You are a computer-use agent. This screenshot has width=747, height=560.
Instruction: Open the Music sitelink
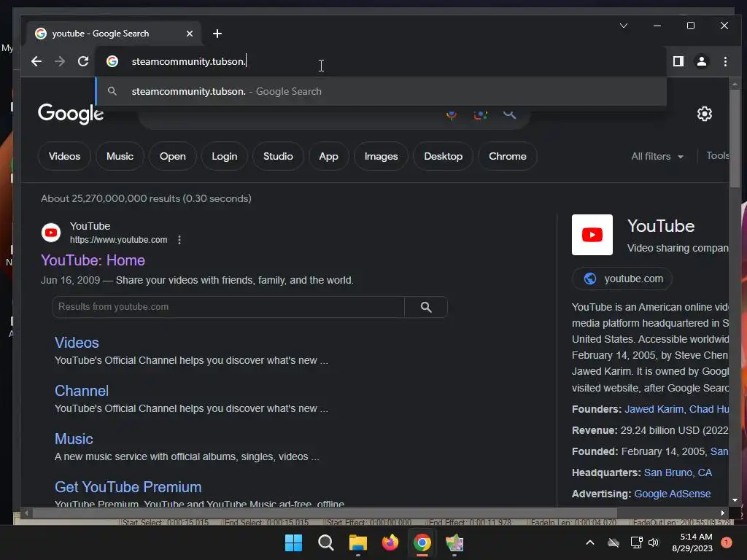coord(74,439)
